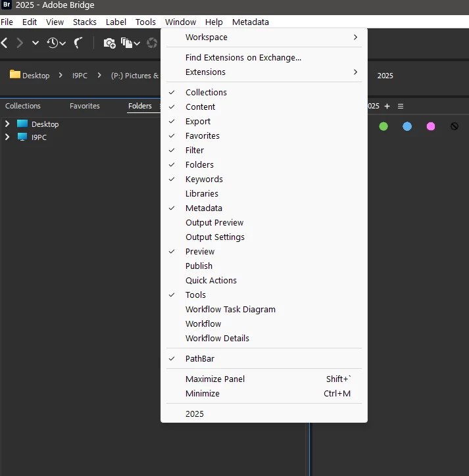Image resolution: width=469 pixels, height=476 pixels.
Task: Expand the Workspace submenu
Action: 264,37
